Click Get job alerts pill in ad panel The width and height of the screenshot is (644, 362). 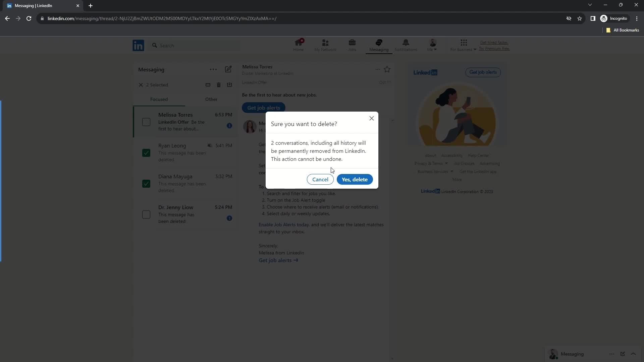[x=483, y=72]
